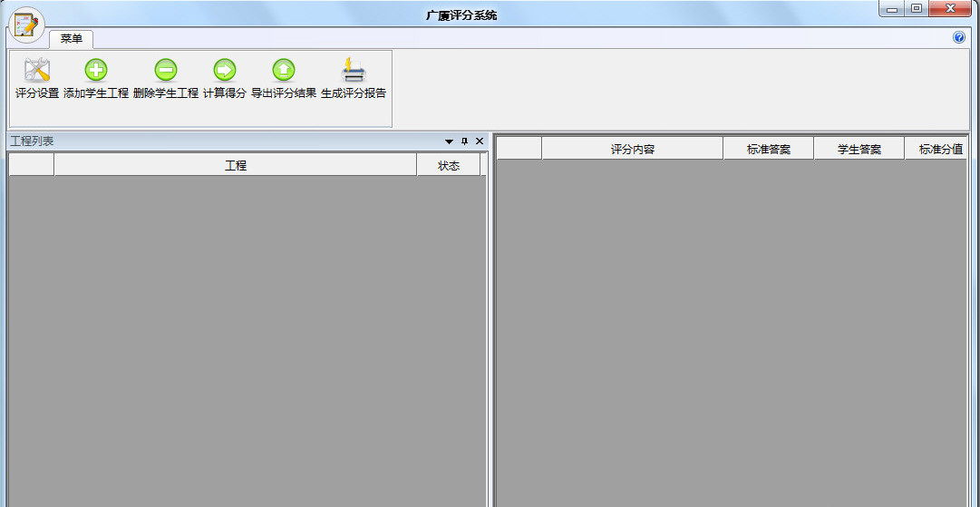This screenshot has height=507, width=980.
Task: Switch to the 菜单 tab
Action: [71, 39]
